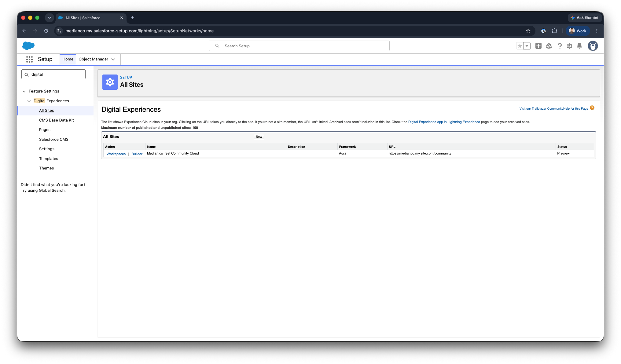Image resolution: width=621 pixels, height=364 pixels.
Task: Open help for this page question icon
Action: pyautogui.click(x=592, y=108)
